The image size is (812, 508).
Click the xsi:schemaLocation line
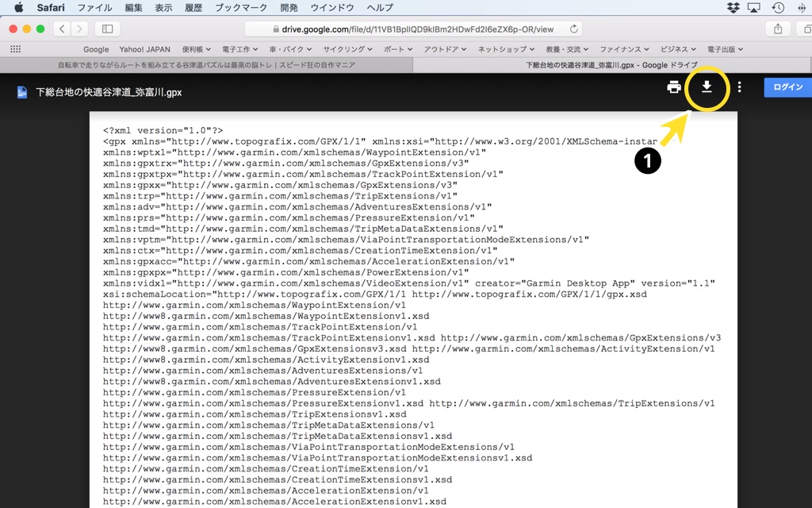tap(375, 294)
